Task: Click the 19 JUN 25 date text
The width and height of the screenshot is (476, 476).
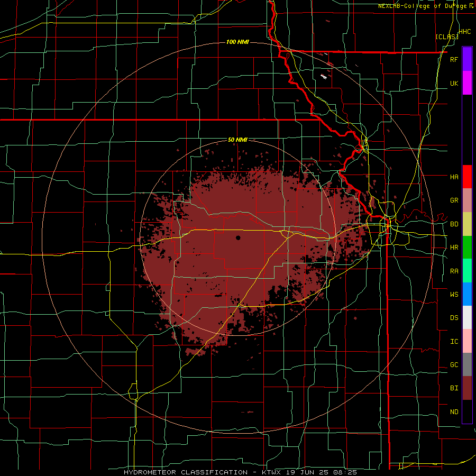Action: (x=307, y=472)
